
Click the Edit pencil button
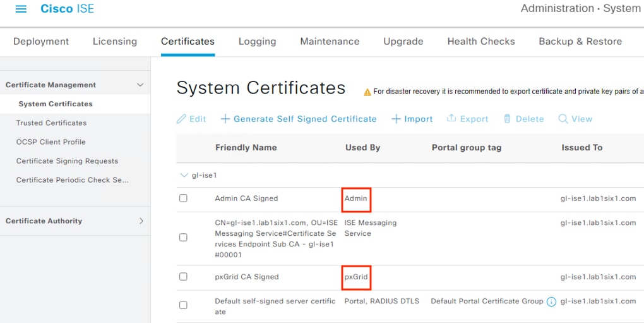click(x=191, y=119)
